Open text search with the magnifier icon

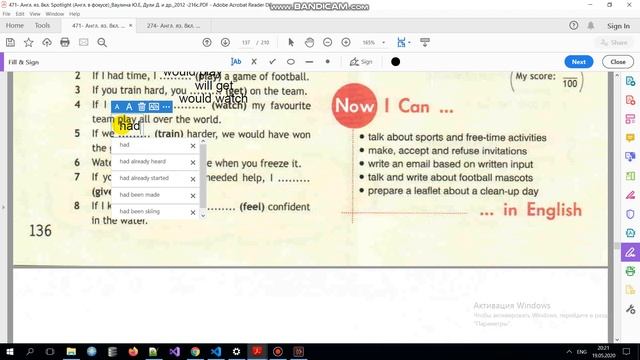tap(102, 42)
